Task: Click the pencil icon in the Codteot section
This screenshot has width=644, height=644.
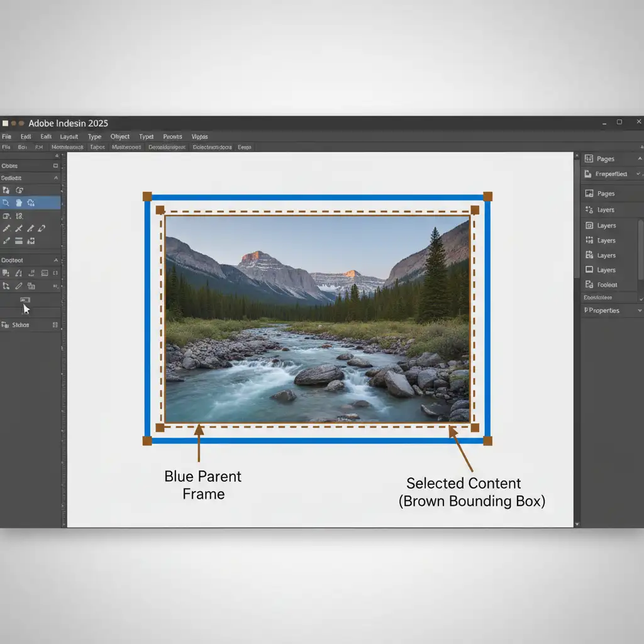Action: click(19, 286)
